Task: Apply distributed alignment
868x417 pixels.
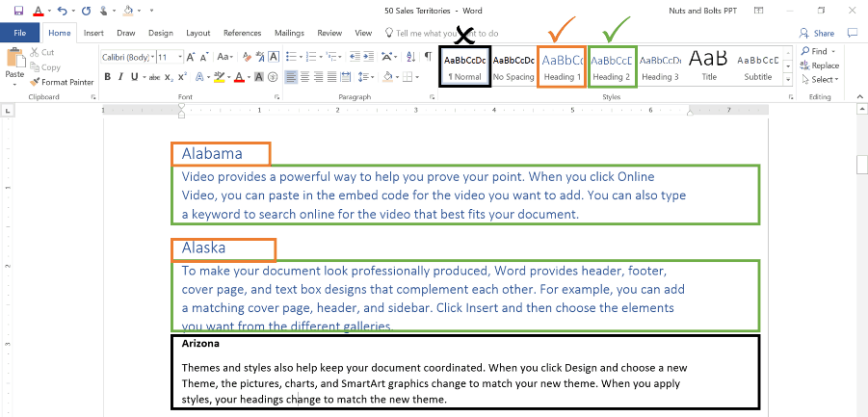Action: click(346, 77)
